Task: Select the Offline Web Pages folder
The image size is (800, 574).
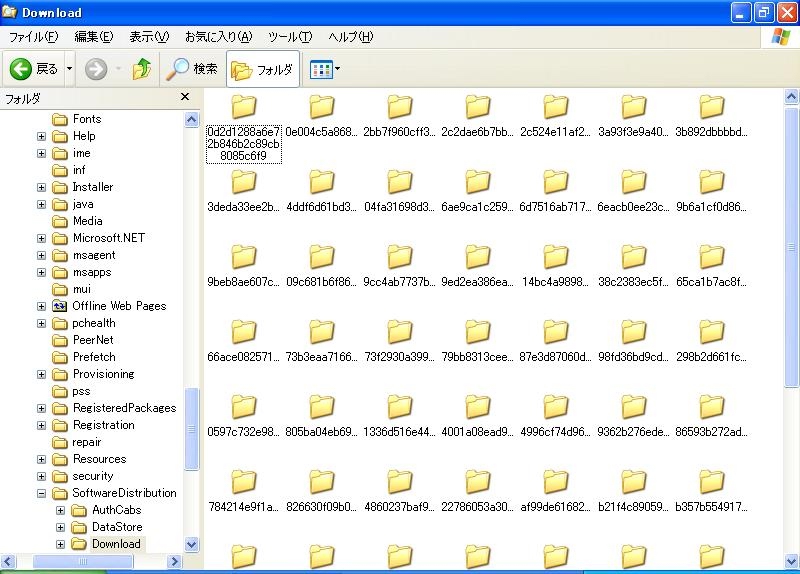Action: click(x=118, y=306)
